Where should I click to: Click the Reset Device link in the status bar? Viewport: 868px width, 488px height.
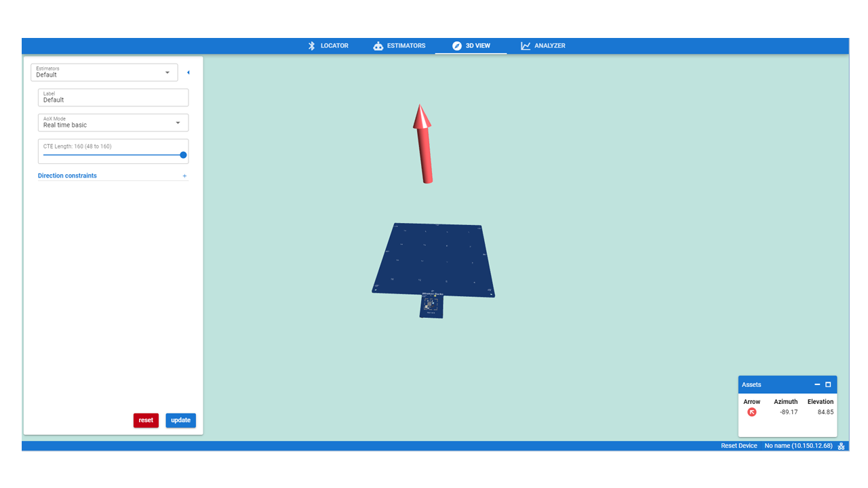tap(738, 445)
